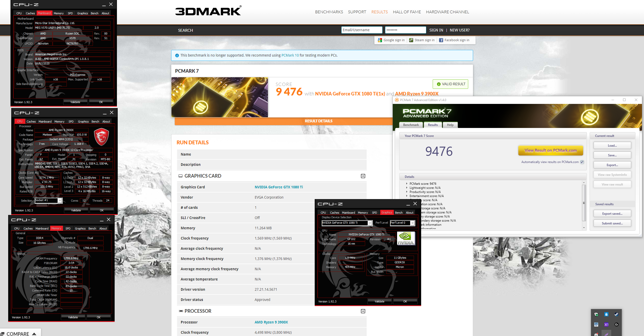This screenshot has height=336, width=644.
Task: Click the Steam sign in icon
Action: tap(411, 40)
